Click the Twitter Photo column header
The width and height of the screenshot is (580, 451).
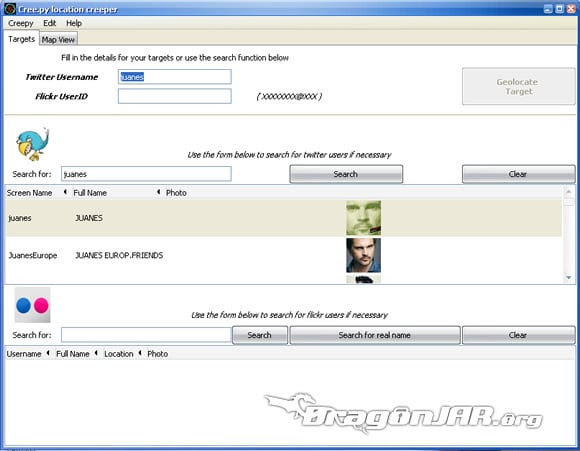[x=176, y=193]
